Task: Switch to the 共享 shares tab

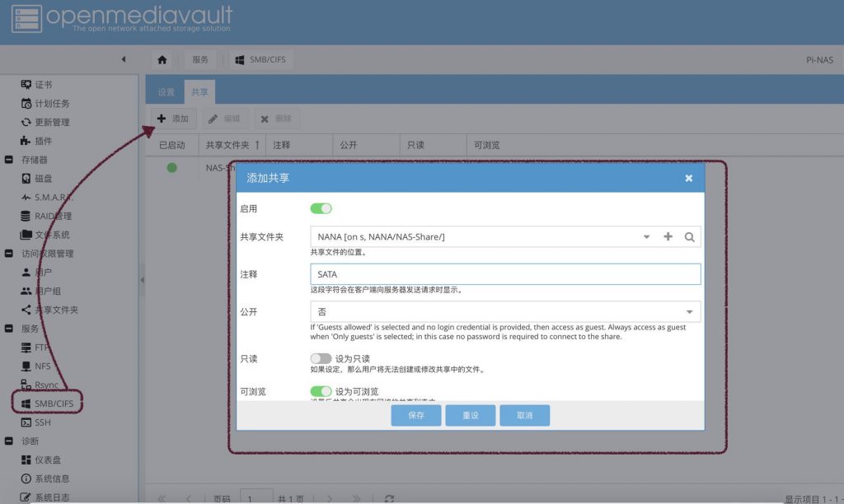Action: (x=199, y=92)
